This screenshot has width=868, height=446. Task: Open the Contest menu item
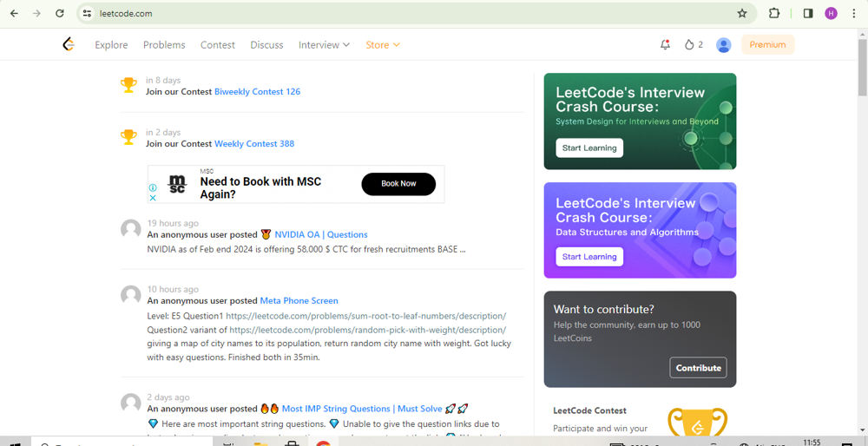(x=217, y=45)
